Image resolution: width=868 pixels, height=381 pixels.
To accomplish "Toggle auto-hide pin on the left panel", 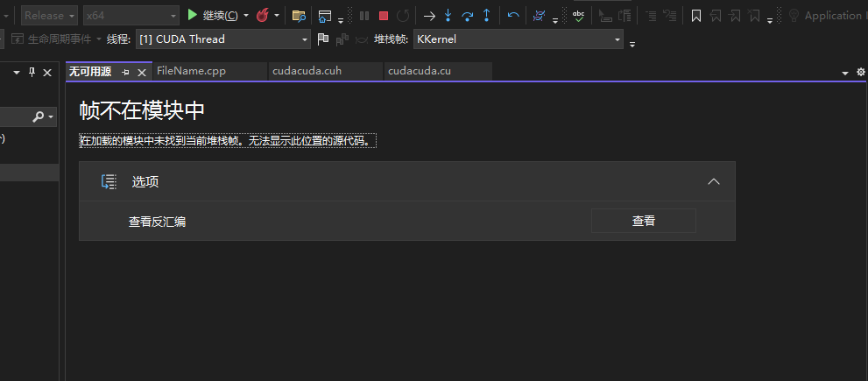I will (x=32, y=72).
